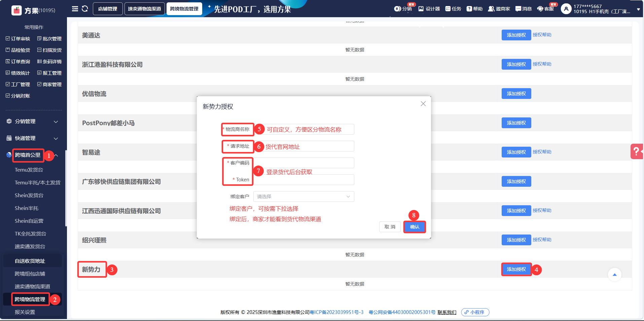Image resolution: width=644 pixels, height=321 pixels.
Task: Switch to the 店铺管理 tab
Action: 108,9
